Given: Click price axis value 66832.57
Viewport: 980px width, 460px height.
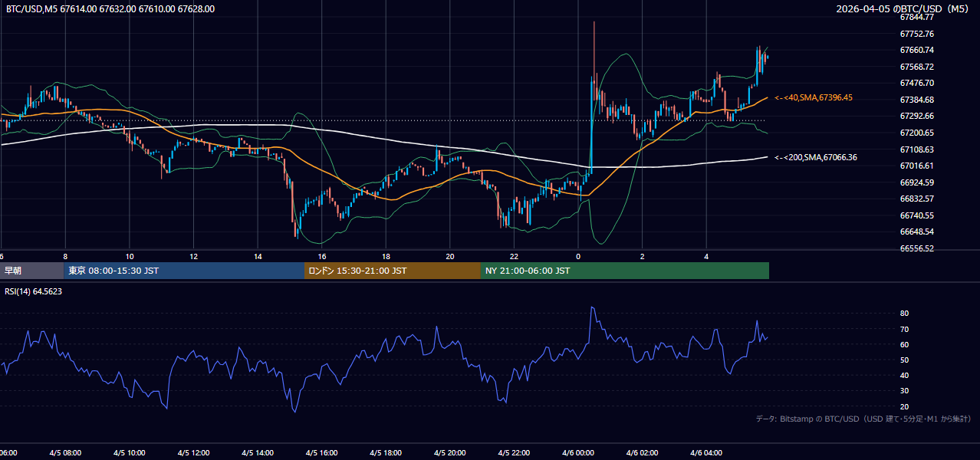Looking at the screenshot, I should click(x=916, y=199).
